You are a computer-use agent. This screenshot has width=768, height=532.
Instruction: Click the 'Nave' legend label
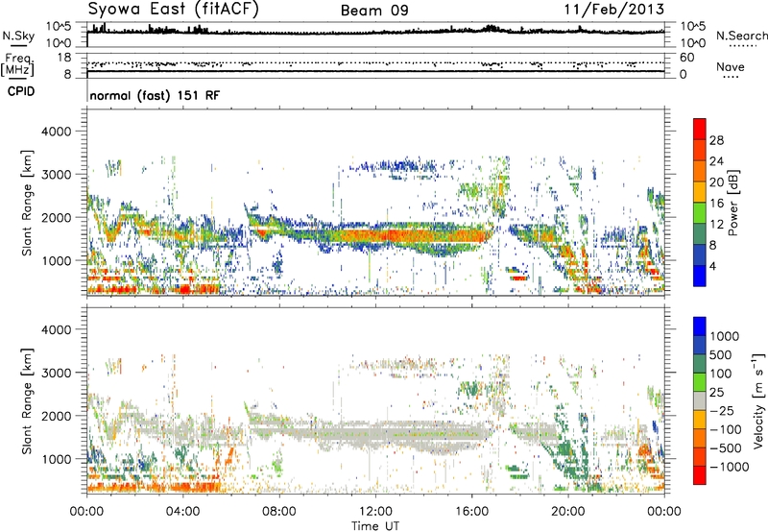(731, 67)
